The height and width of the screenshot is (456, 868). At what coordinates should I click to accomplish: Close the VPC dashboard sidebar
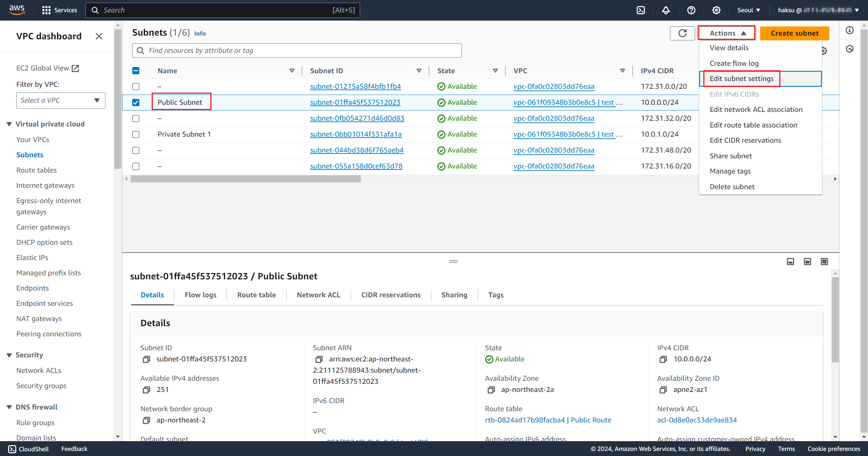click(x=99, y=36)
